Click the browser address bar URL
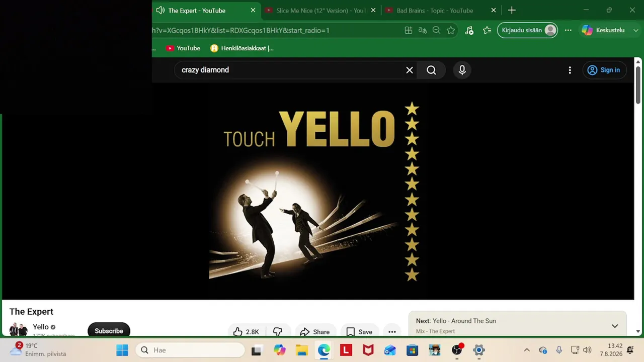Viewport: 644px width, 362px height. pos(242,30)
